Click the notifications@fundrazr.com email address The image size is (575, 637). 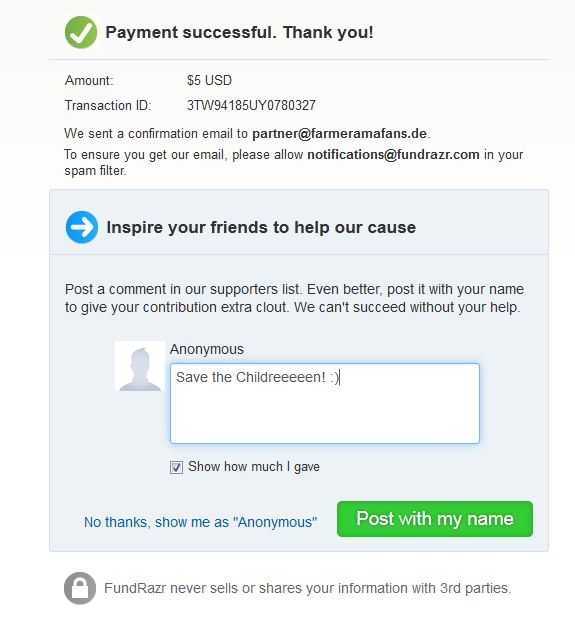point(393,155)
